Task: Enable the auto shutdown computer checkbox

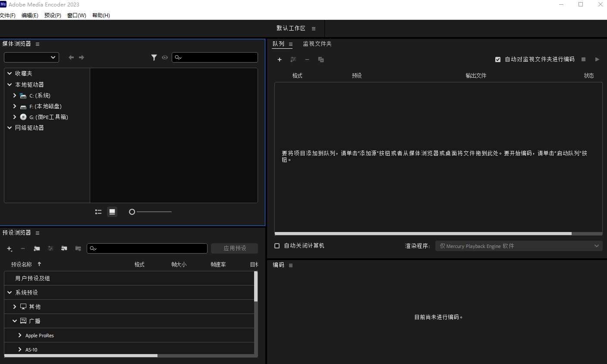Action: pos(277,245)
